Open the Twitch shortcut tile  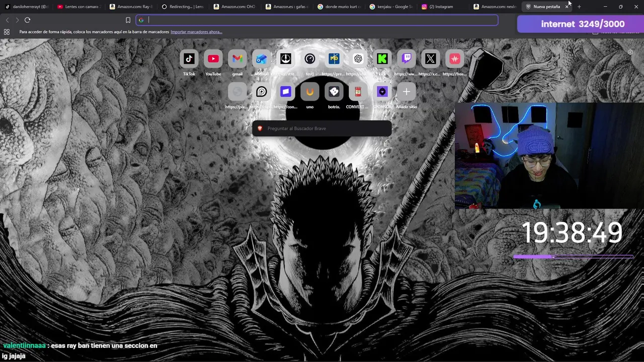[x=407, y=59]
